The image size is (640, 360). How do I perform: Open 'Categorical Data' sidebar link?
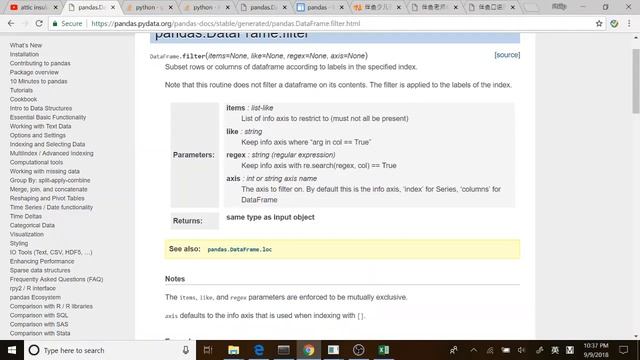32,225
